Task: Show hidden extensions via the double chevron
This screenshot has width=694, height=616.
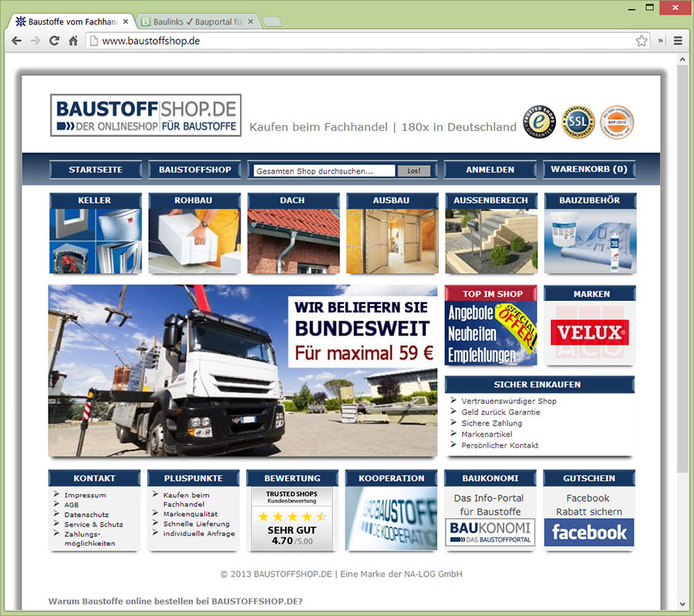Action: [660, 41]
